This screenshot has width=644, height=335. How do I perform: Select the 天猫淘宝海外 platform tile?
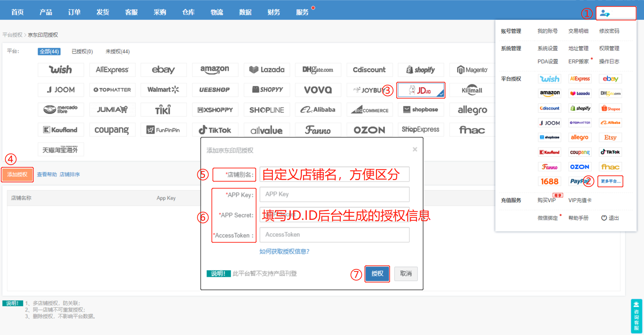[61, 150]
